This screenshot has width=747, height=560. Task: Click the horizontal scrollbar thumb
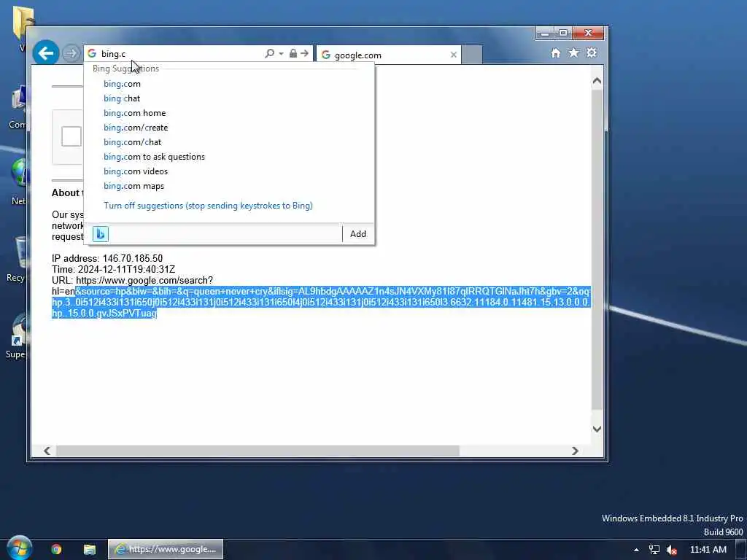click(x=258, y=451)
